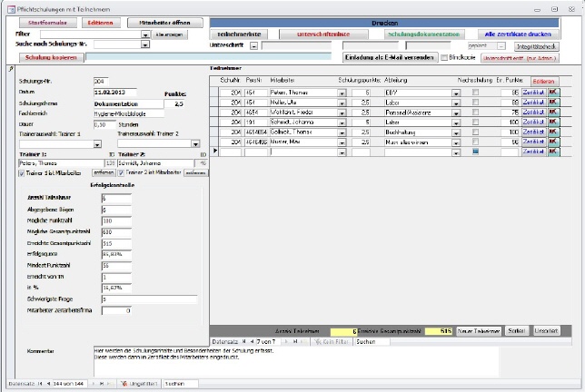Click Editieren button in Teilnehmer header
The width and height of the screenshot is (585, 392).
coord(543,82)
